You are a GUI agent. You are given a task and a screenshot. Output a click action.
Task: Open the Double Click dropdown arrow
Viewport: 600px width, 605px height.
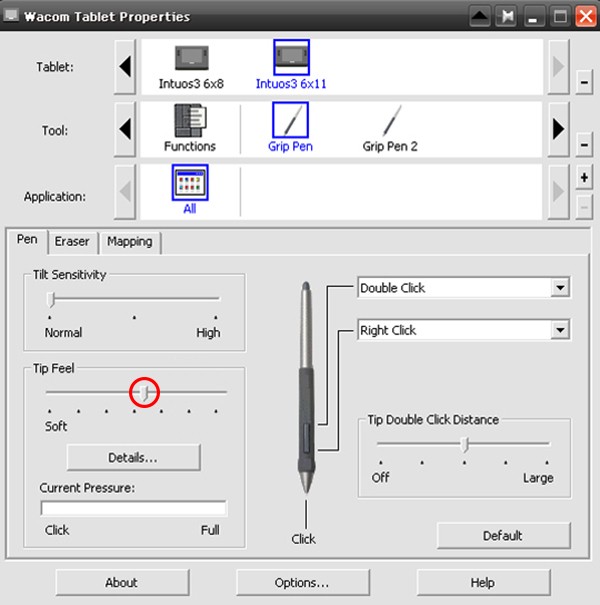560,287
